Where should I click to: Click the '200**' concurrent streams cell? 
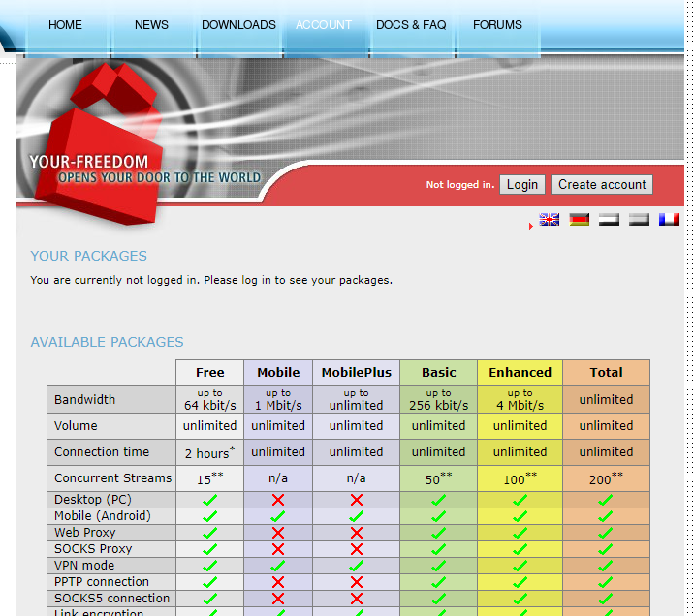(x=606, y=478)
